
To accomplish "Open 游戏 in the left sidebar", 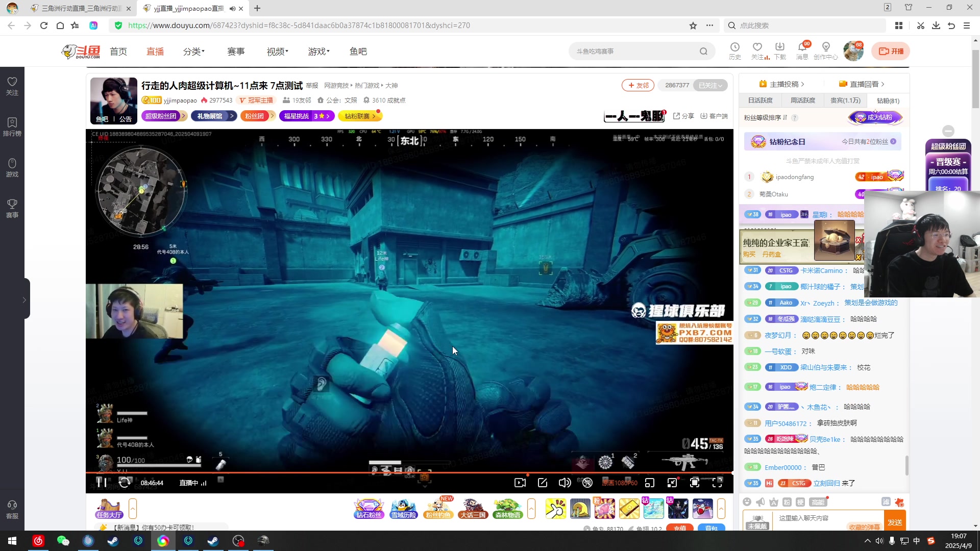I will coord(12,168).
